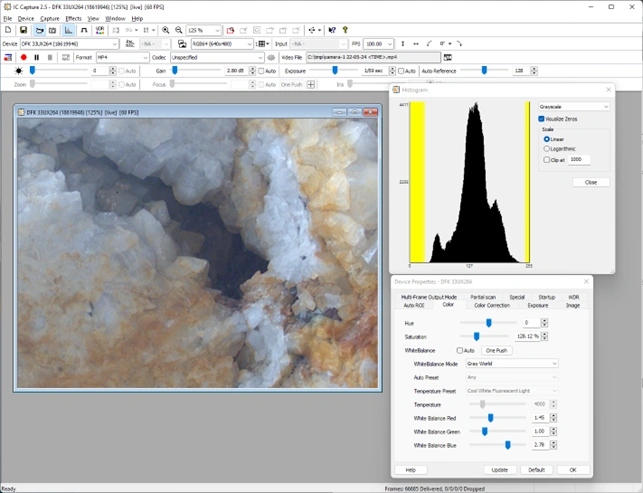Pause the video capture
The height and width of the screenshot is (493, 643).
click(37, 57)
